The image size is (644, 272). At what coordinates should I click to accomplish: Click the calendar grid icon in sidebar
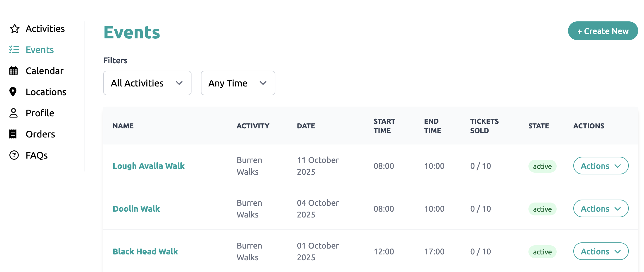click(13, 71)
